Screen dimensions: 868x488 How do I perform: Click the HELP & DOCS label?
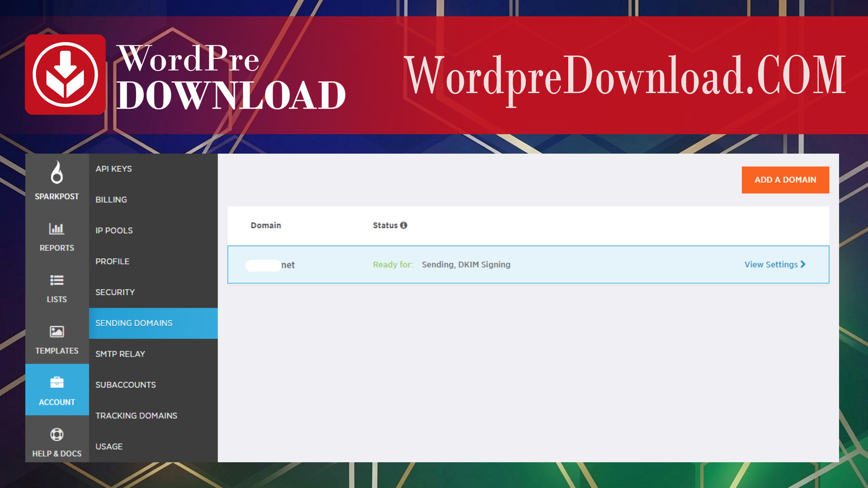pyautogui.click(x=57, y=454)
